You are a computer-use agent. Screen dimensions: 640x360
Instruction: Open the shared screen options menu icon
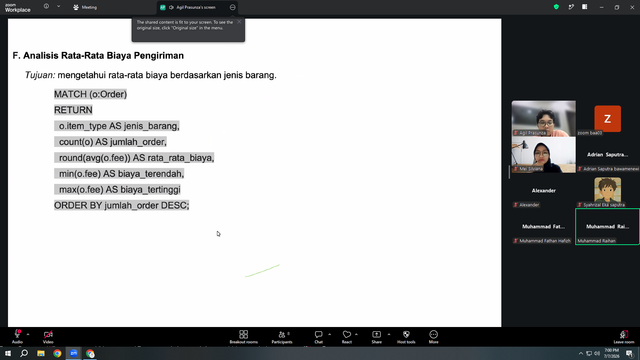pos(232,7)
